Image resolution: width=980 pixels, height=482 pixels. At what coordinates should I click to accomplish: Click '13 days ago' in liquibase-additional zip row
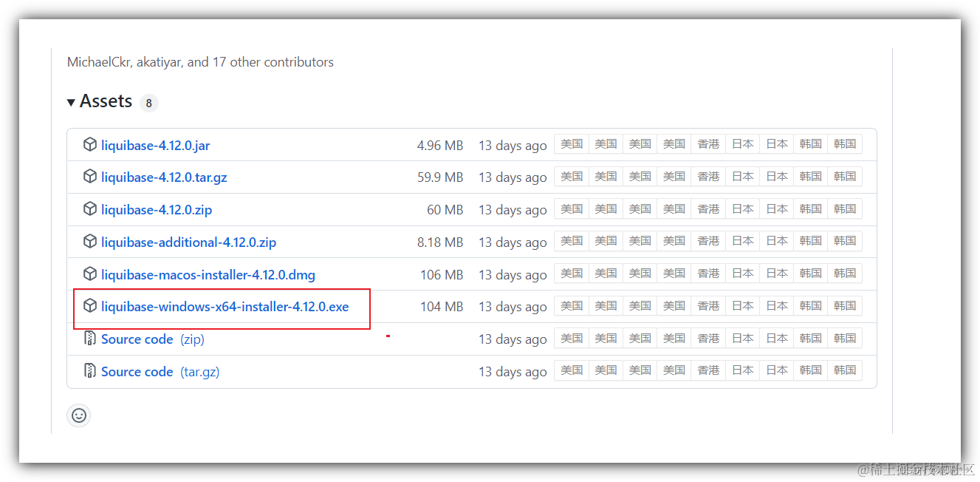pos(513,242)
